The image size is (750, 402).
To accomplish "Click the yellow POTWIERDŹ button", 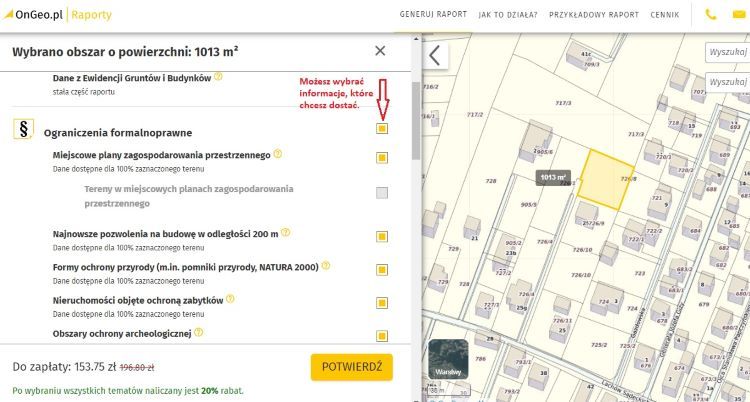I will (352, 367).
